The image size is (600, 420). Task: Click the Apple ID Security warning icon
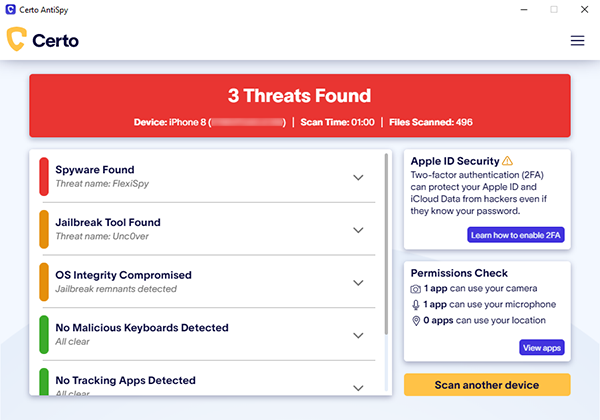pos(507,161)
